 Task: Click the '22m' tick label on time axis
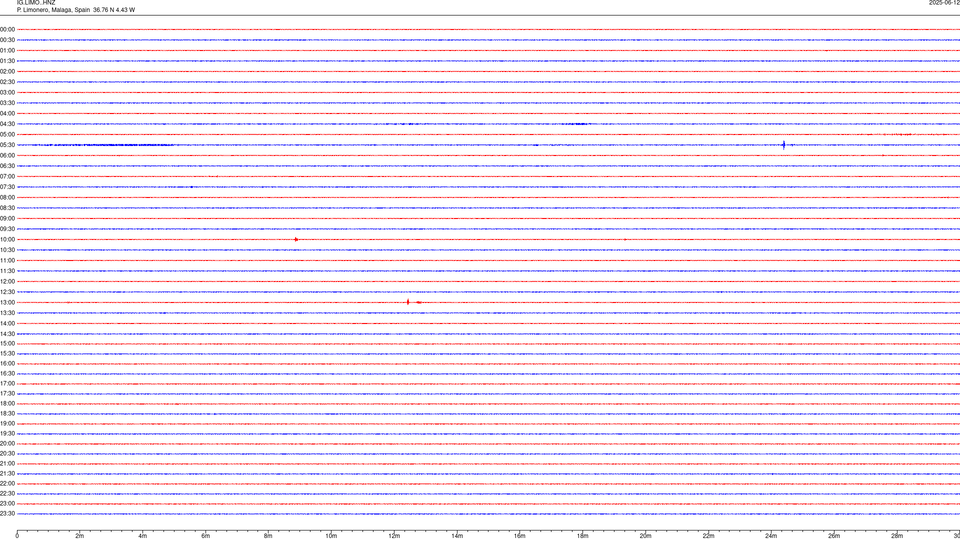(708, 536)
